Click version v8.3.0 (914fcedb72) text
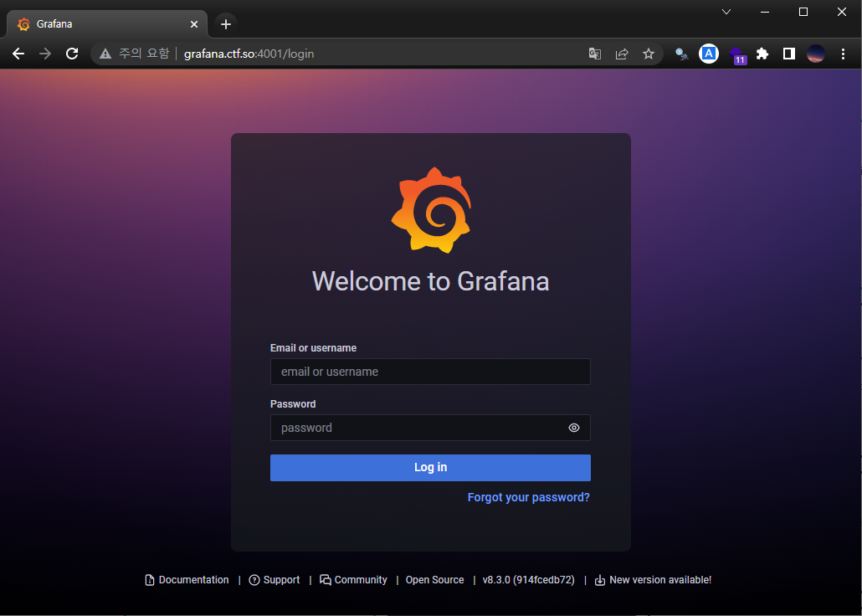This screenshot has width=862, height=616. pos(528,580)
